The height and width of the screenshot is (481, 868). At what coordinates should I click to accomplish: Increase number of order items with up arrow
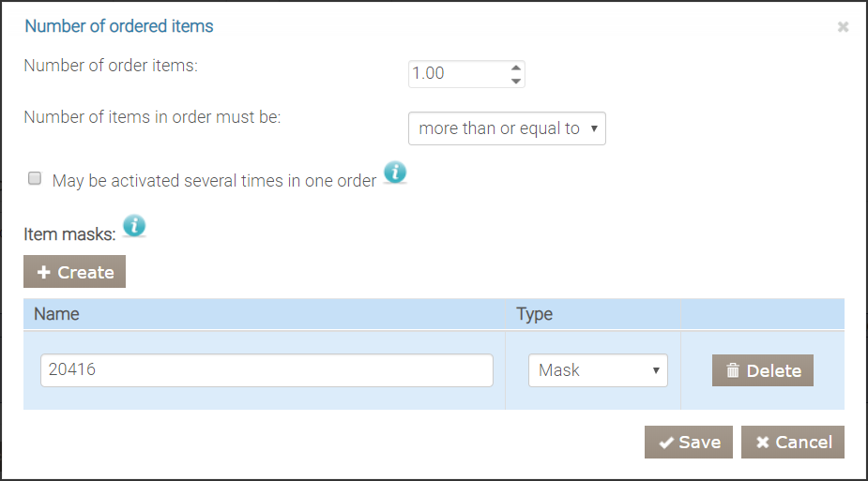coord(515,67)
